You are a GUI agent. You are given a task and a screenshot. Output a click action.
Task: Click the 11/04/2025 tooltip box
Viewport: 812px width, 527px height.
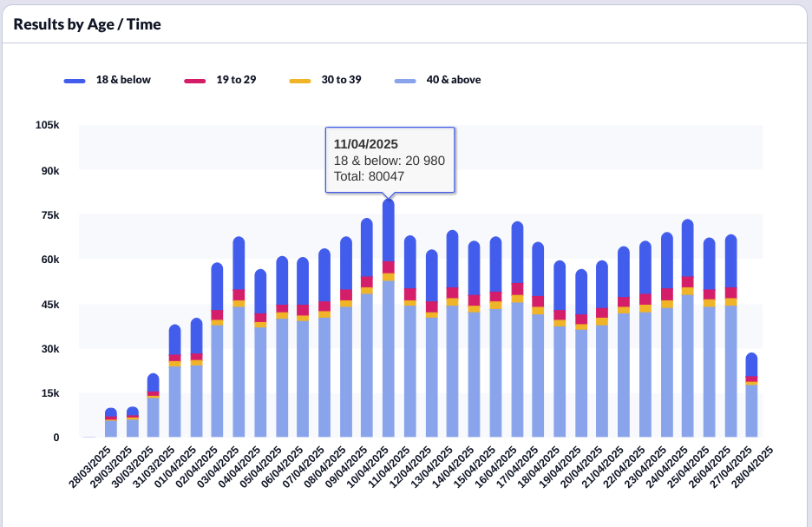coord(390,160)
